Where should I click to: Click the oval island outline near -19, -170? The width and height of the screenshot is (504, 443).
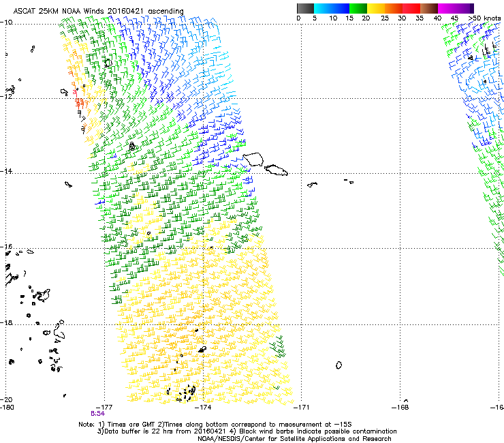point(338,365)
